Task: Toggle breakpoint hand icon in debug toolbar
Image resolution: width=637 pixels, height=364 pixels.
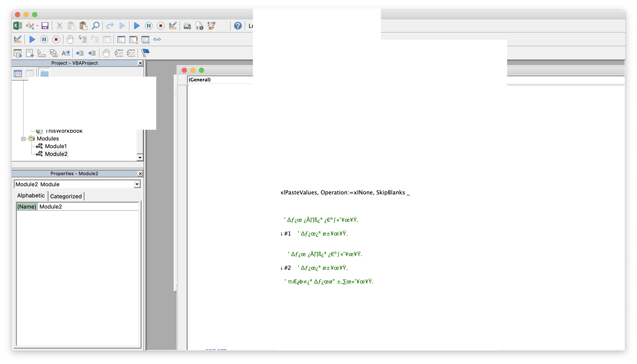Action: tap(70, 39)
